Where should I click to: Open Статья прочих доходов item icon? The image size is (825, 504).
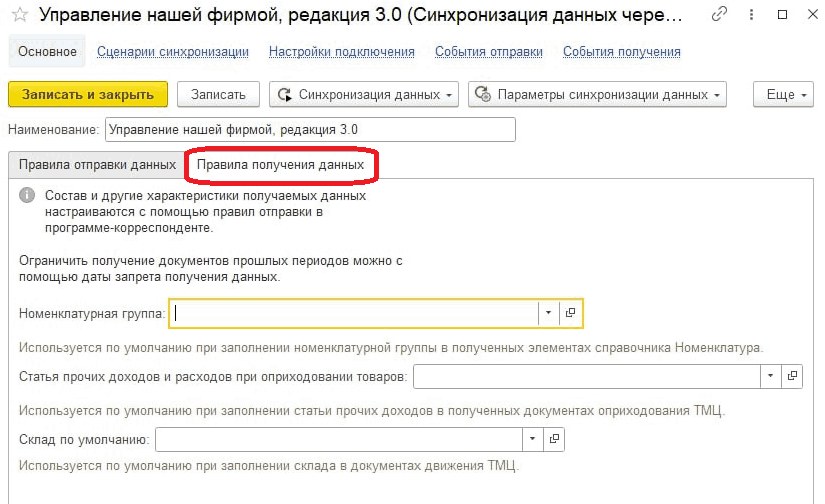pos(792,376)
